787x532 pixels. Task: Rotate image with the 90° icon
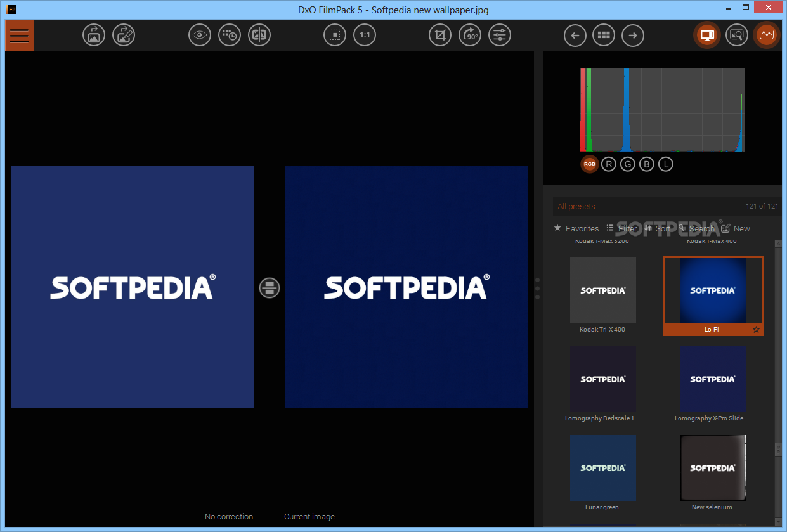470,35
